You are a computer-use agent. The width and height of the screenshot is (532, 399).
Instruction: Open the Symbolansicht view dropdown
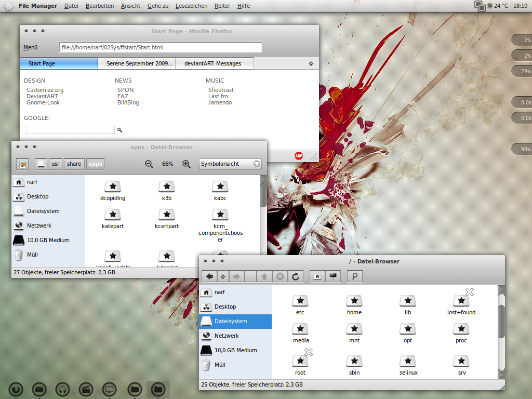tap(231, 164)
